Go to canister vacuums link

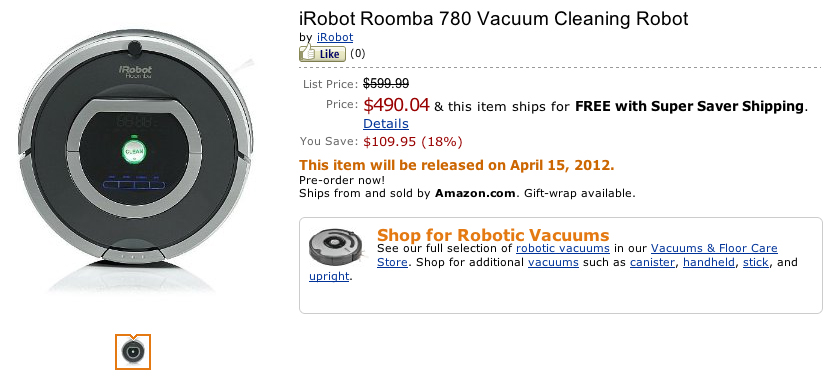[x=652, y=262]
